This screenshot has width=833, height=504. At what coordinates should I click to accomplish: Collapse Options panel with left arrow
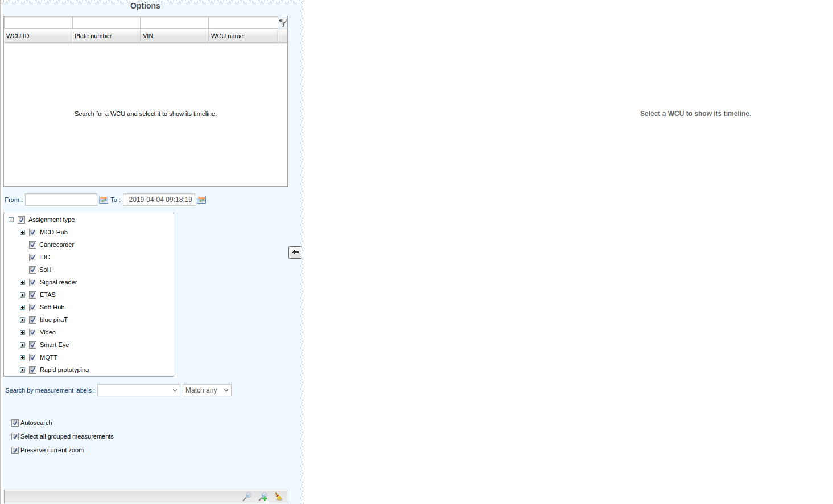pos(295,253)
